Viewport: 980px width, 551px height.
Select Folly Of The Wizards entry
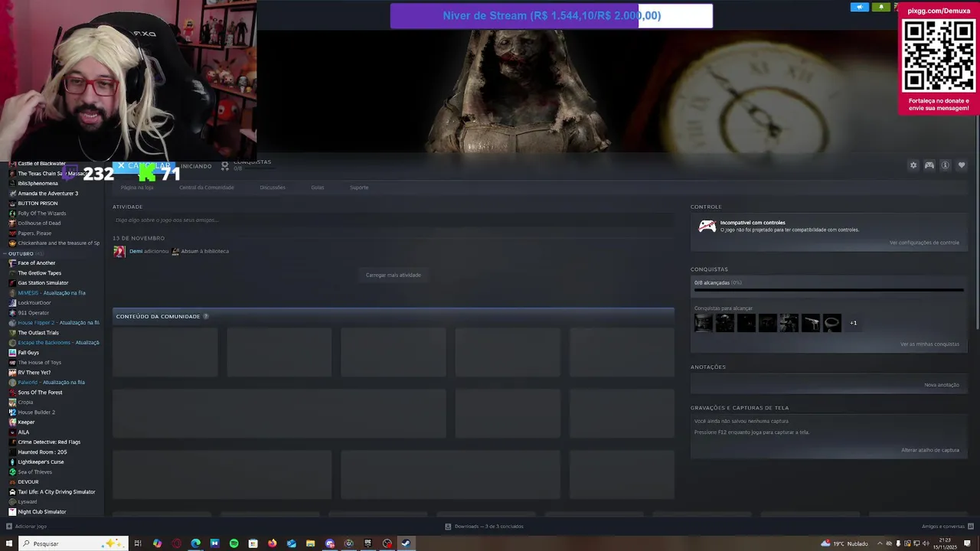click(41, 214)
